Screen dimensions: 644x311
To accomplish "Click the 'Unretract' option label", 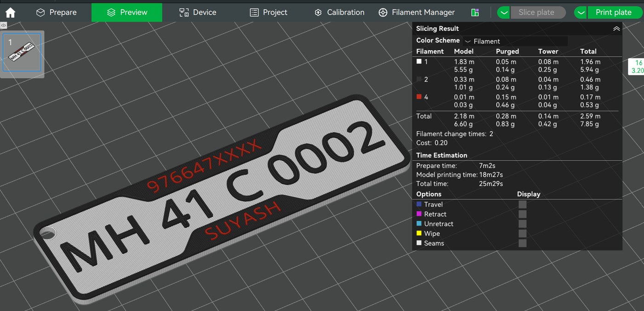I will [439, 224].
